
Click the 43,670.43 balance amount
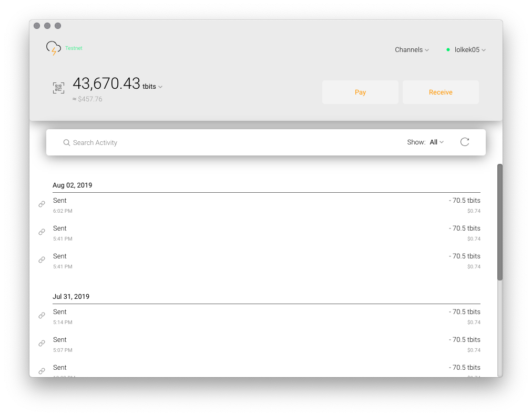(x=106, y=84)
